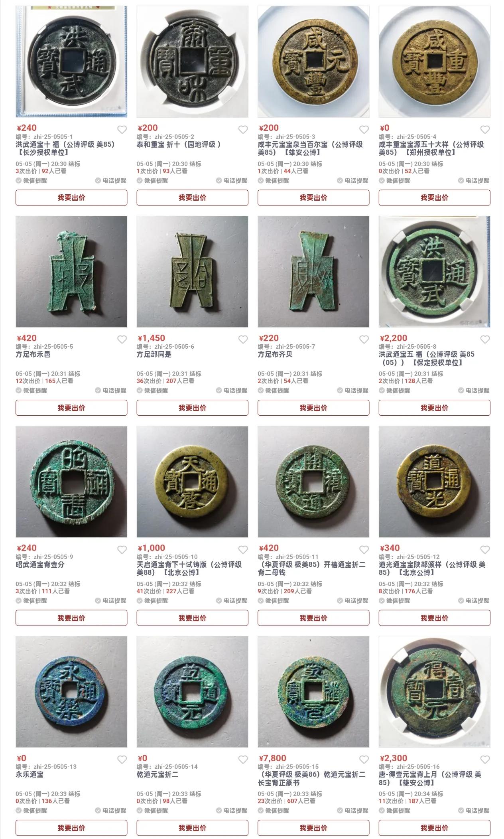This screenshot has width=504, height=839.
Task: Bid on 洪武通宝五 福 priced ¥2,200
Action: [435, 408]
